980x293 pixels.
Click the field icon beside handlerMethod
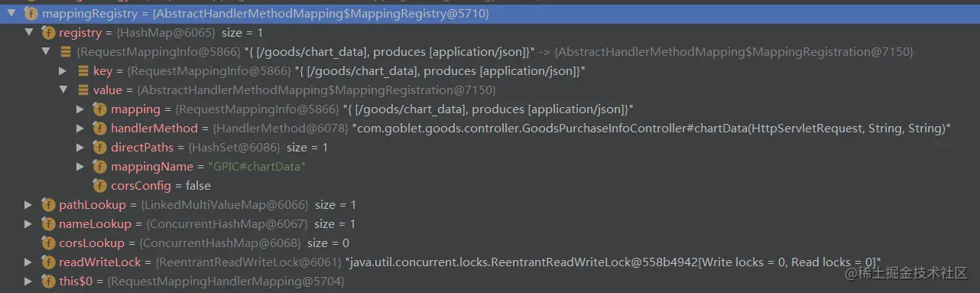point(100,128)
